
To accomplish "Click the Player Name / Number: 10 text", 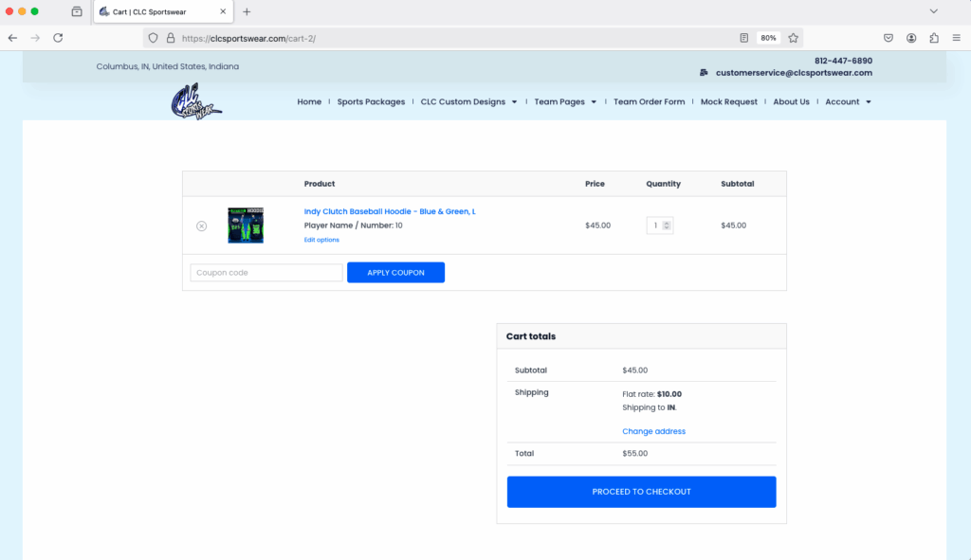I will click(353, 226).
